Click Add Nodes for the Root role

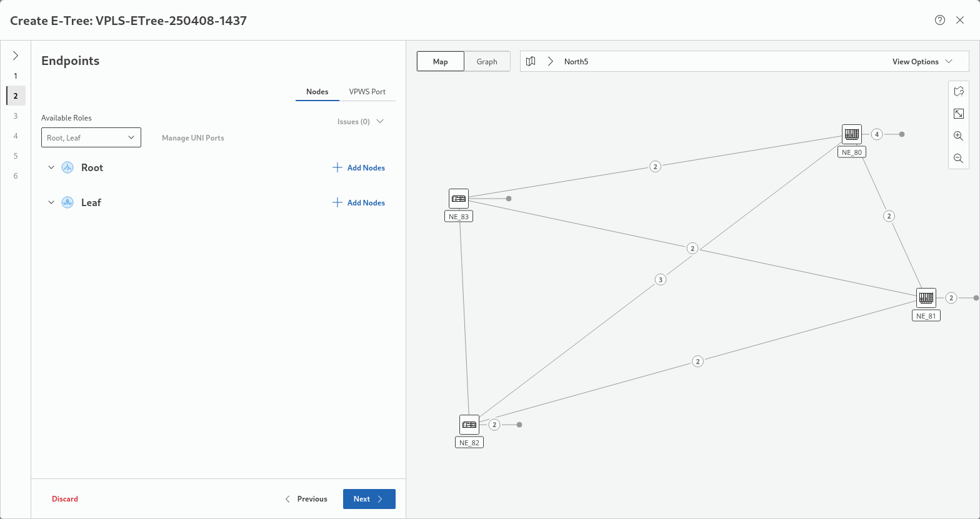(359, 167)
